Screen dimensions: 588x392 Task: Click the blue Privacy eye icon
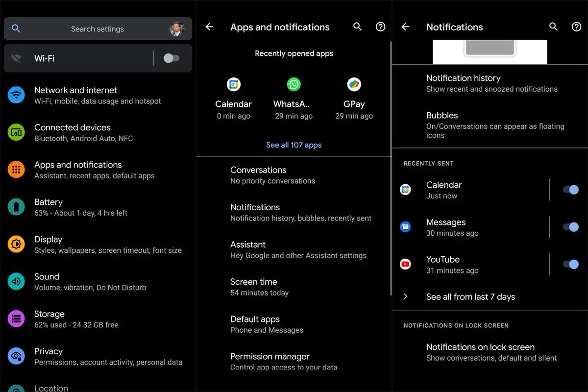tap(16, 356)
